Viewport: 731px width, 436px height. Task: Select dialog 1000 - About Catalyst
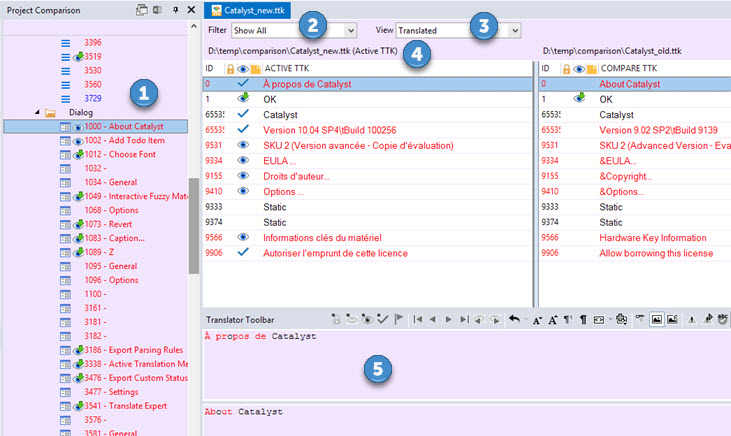tap(124, 126)
